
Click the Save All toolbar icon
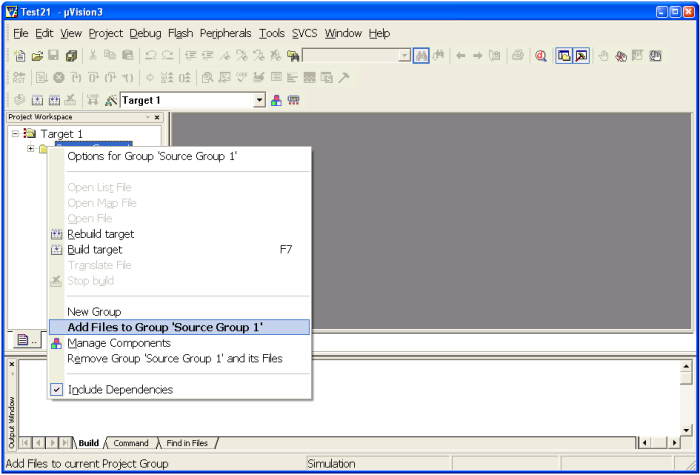click(71, 56)
